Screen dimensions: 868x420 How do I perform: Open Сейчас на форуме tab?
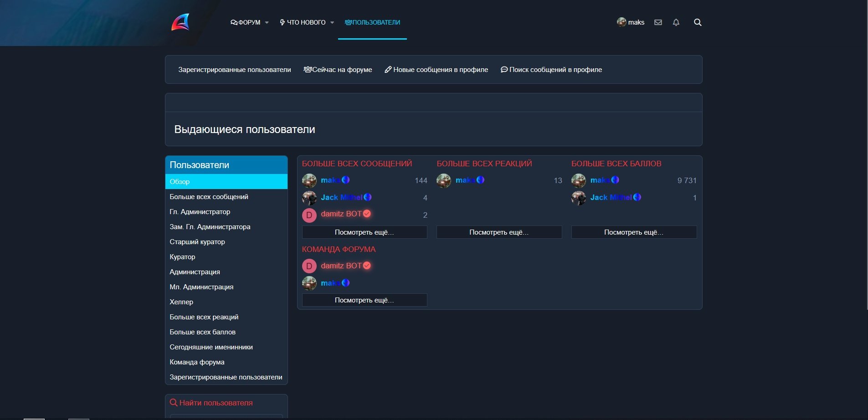click(338, 70)
